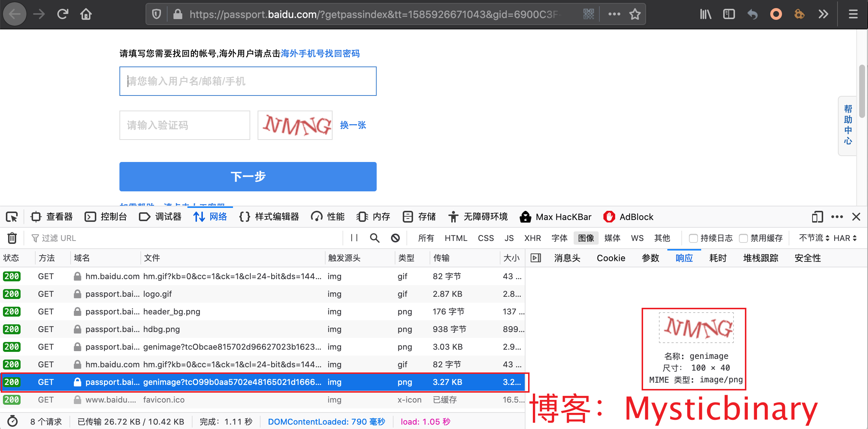Open the 样式编辑器 tab
868x429 pixels.
click(x=269, y=217)
